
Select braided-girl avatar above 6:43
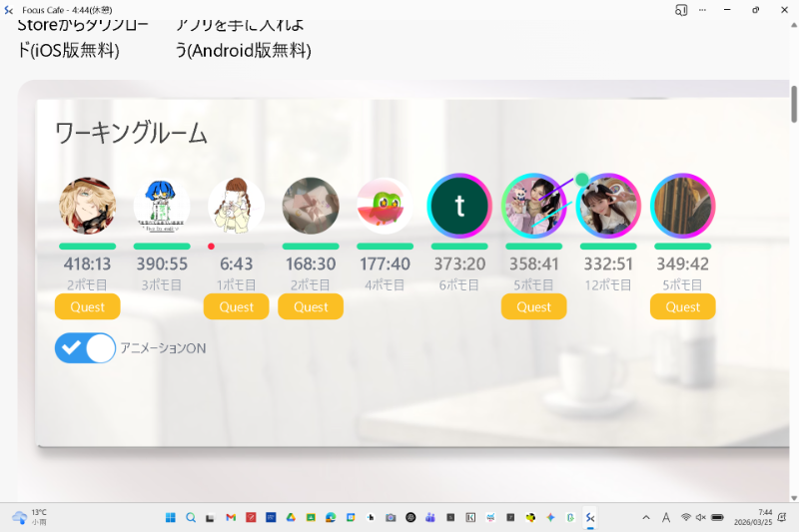[x=237, y=206]
